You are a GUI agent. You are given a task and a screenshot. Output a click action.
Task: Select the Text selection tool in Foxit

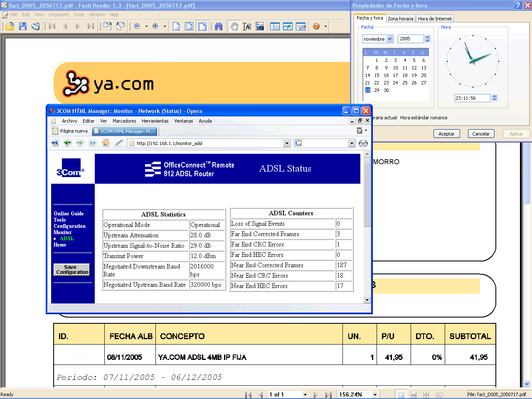pos(247,26)
